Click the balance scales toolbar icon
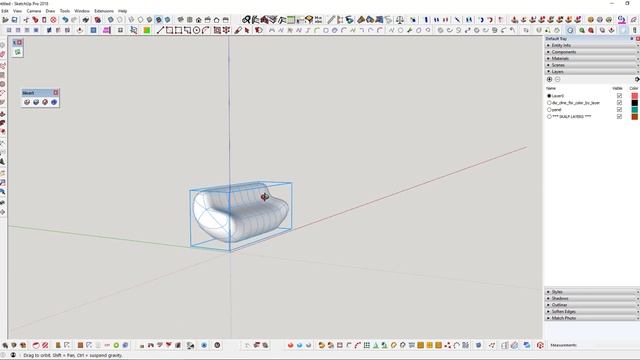This screenshot has height=360, width=640. tap(400, 20)
